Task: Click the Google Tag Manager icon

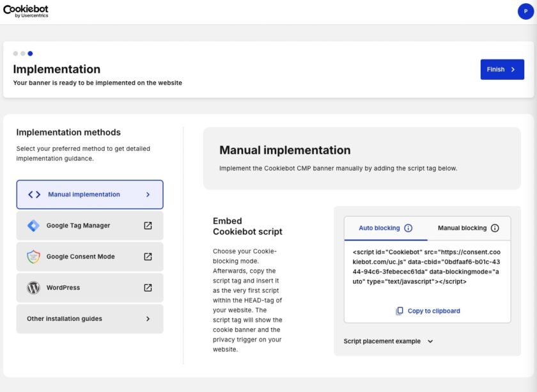Action: coord(33,226)
